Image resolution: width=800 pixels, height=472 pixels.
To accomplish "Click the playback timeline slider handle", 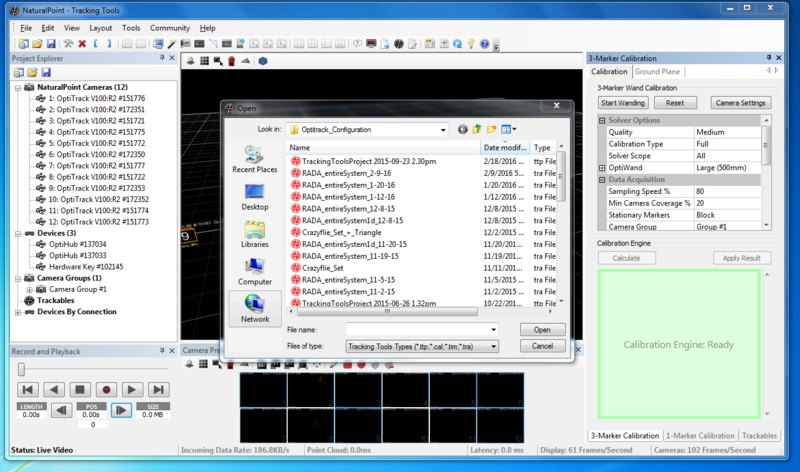I will [x=20, y=371].
